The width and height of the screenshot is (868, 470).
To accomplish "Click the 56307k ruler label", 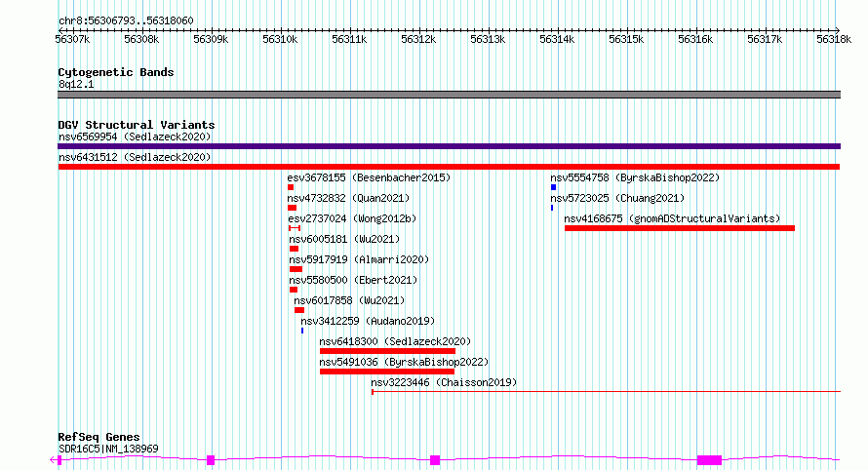I will (72, 39).
